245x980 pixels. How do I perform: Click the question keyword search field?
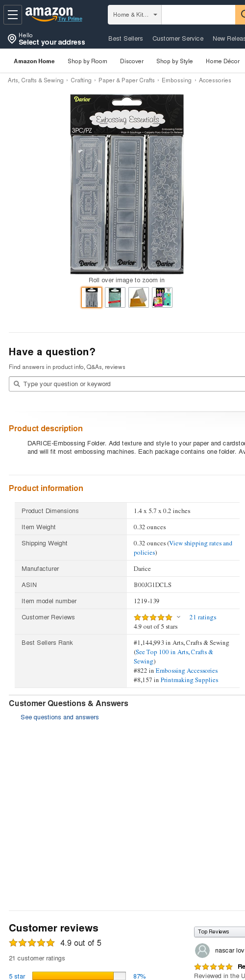127,384
